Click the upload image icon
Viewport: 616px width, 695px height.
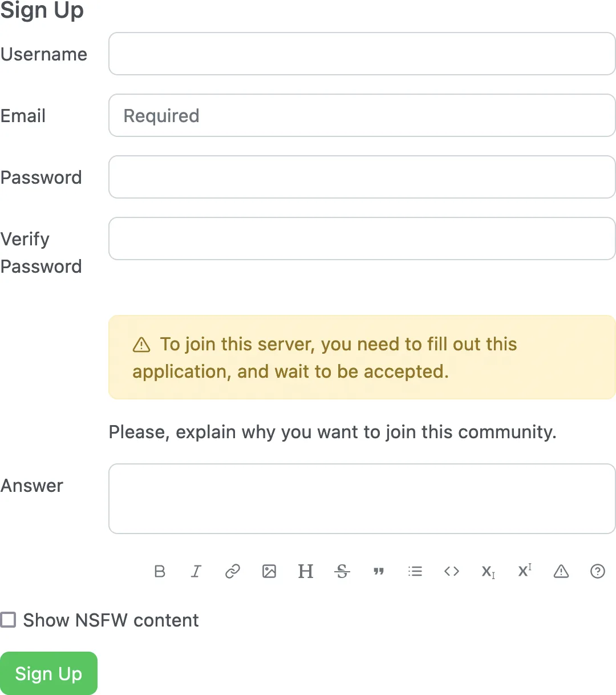269,571
